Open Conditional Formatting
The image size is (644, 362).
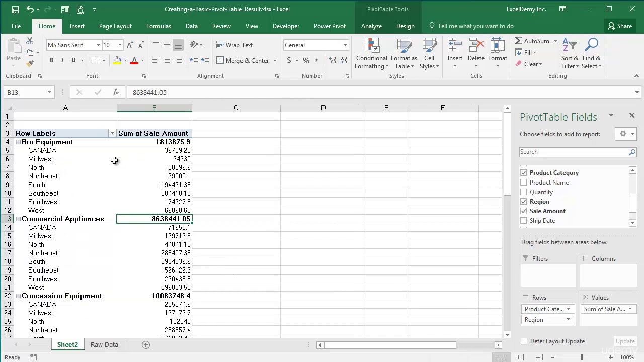(371, 54)
